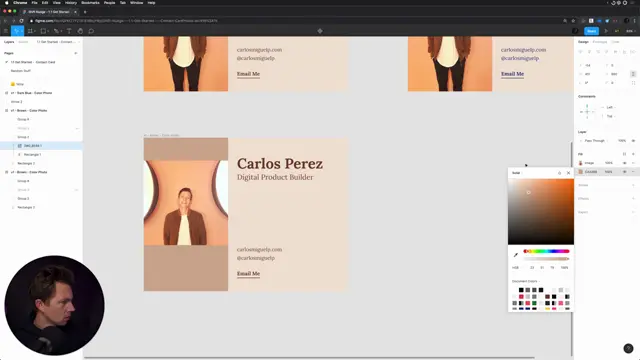Switch to the Design tab
The width and height of the screenshot is (640, 360).
[583, 42]
